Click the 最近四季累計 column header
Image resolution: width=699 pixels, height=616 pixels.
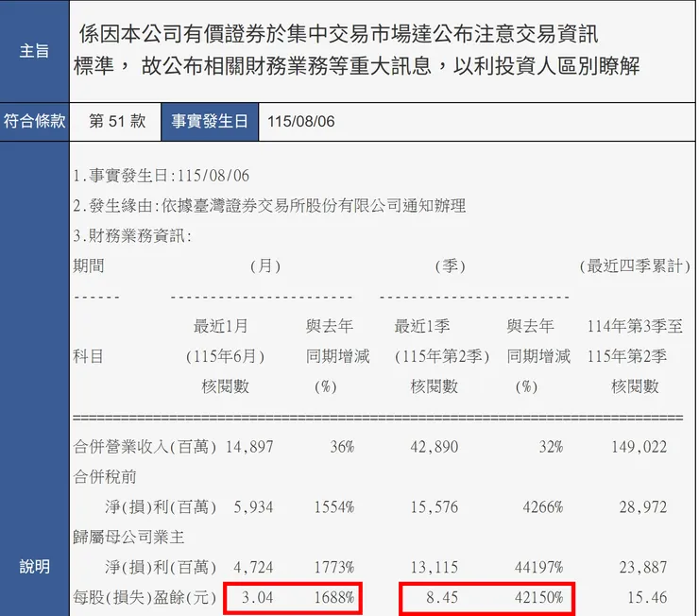click(635, 266)
